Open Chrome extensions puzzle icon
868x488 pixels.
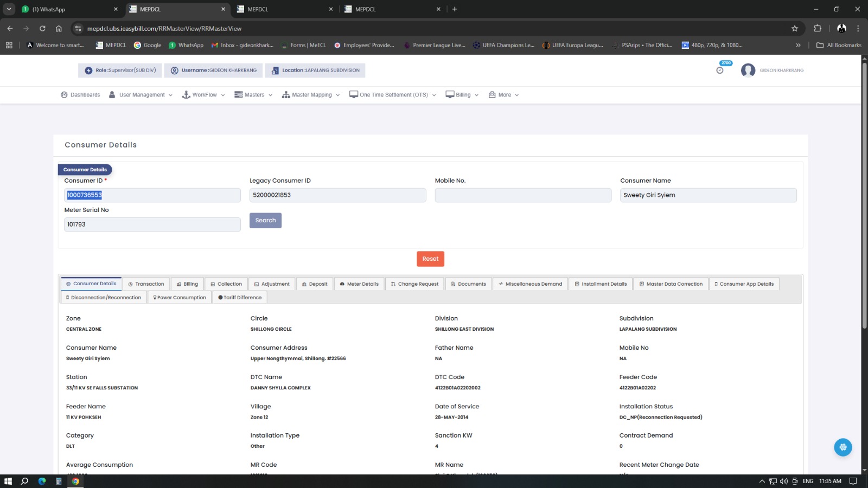click(818, 29)
